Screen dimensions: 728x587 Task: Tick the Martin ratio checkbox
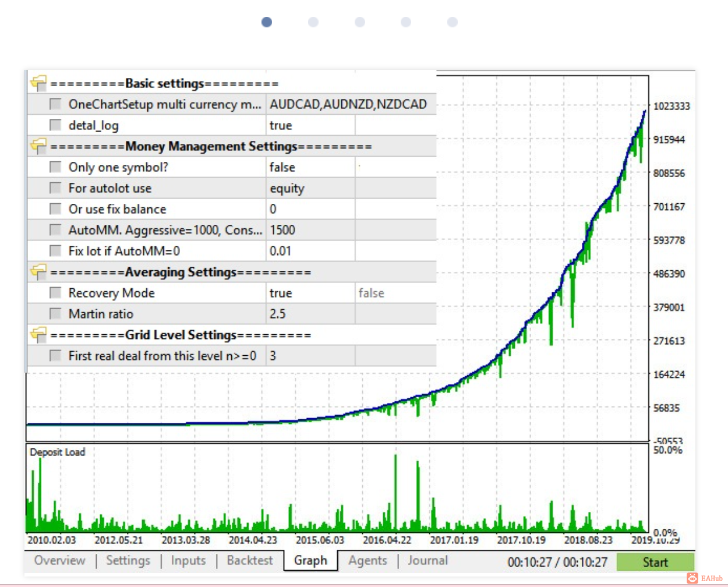point(55,314)
